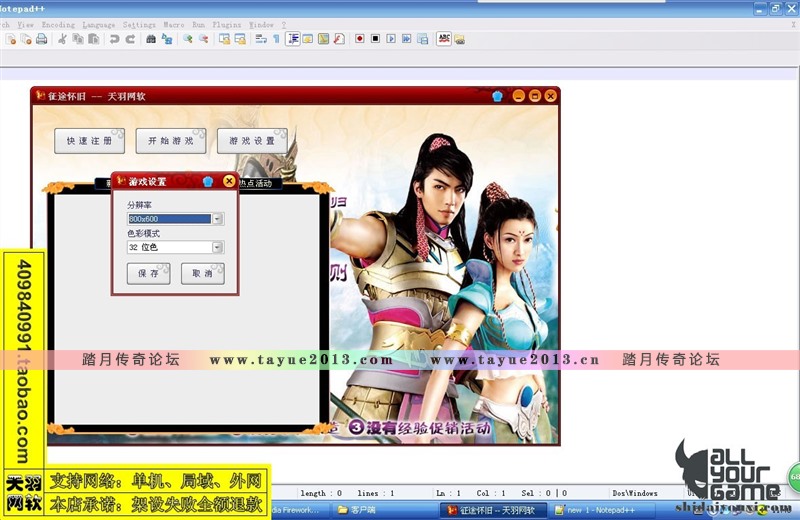Click the Find binoculars icon
Screen dimensions: 800x520
(151, 39)
